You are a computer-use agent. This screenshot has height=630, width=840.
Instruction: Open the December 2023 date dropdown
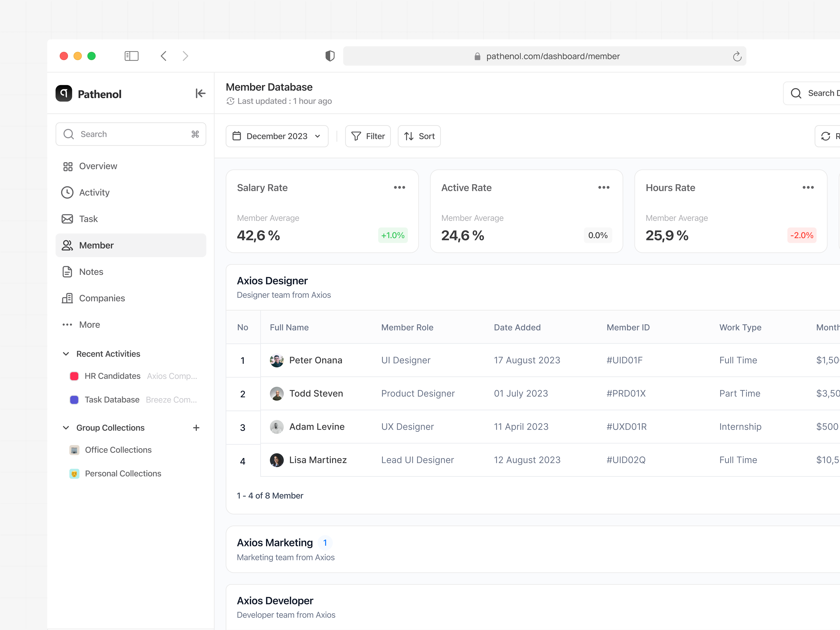(277, 136)
